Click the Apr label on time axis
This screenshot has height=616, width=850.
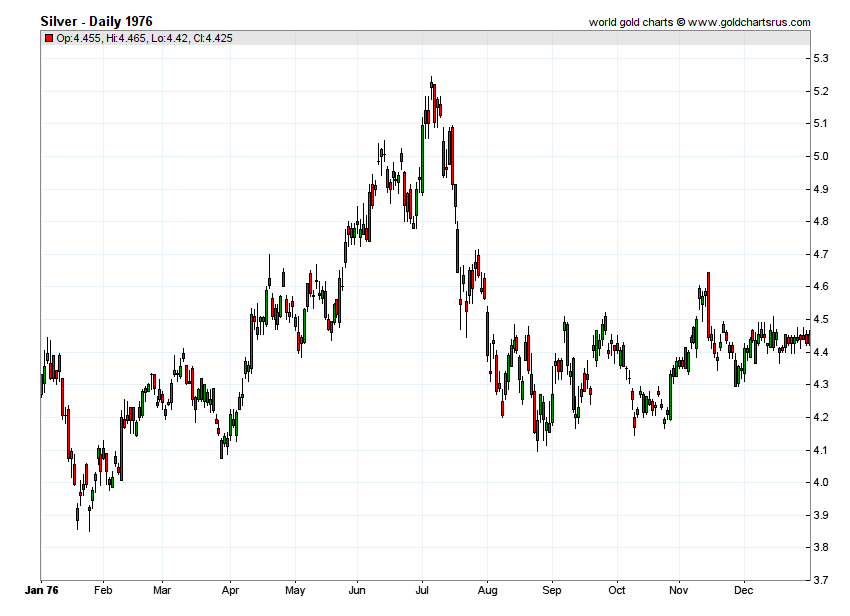(230, 590)
